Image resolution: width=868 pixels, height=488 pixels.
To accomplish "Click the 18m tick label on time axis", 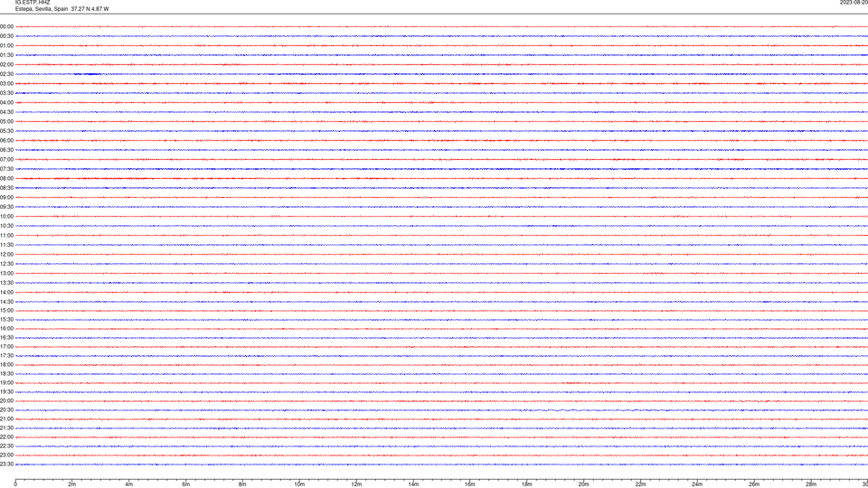I will tap(527, 484).
